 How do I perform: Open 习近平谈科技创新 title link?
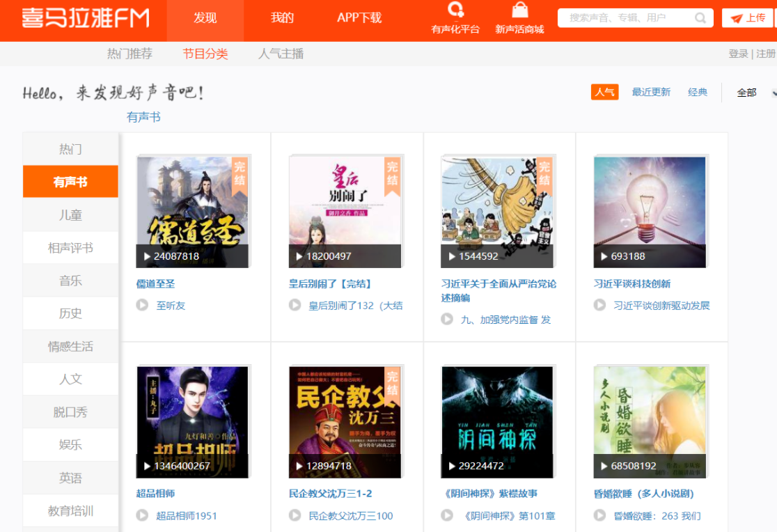point(631,283)
